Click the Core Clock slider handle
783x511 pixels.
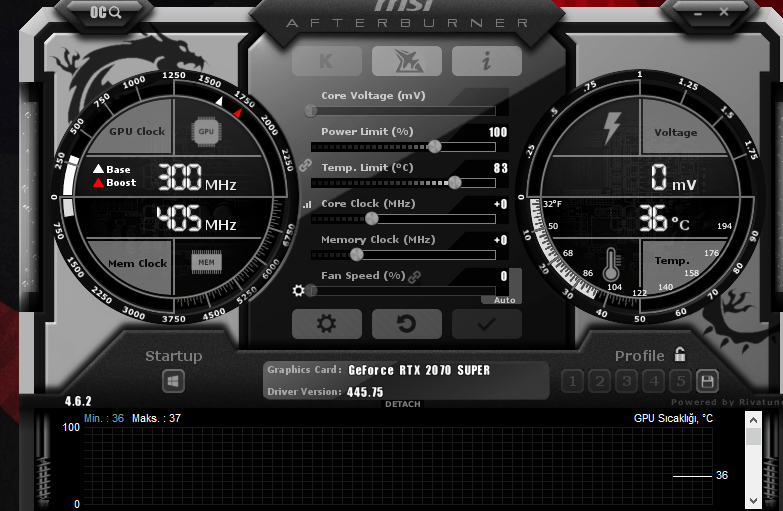tap(372, 218)
